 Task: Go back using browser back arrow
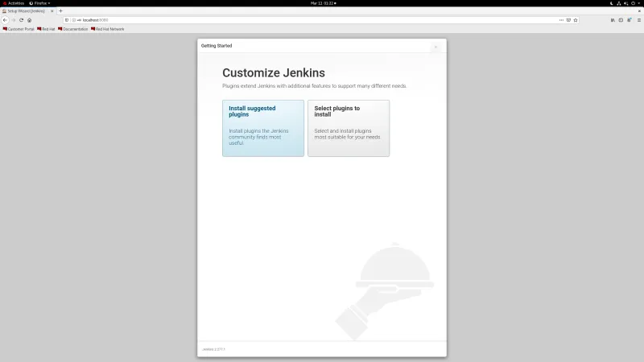[5, 19]
